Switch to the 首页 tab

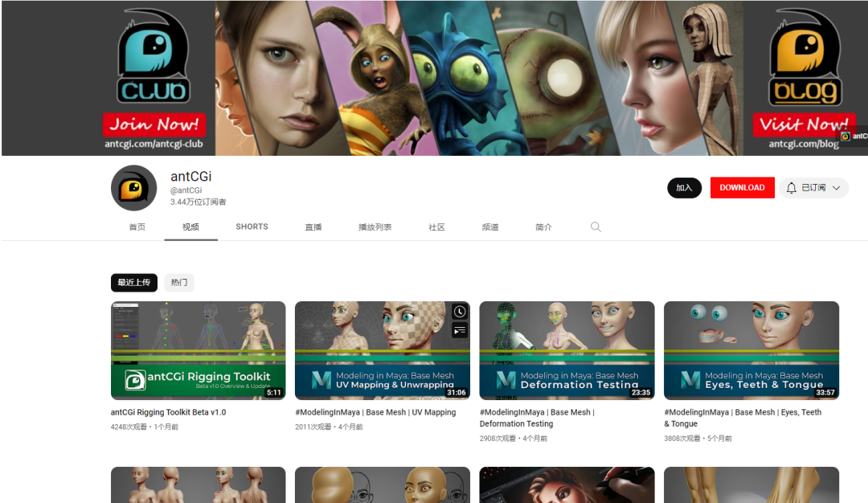point(137,227)
